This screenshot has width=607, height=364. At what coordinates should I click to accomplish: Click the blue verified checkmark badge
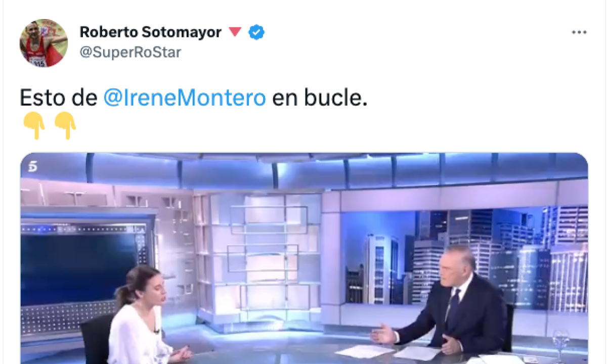[x=257, y=33]
